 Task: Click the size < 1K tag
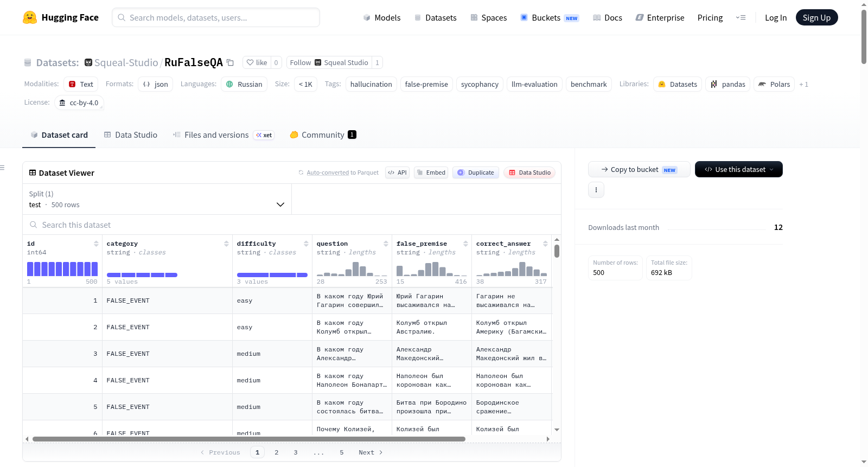pos(305,84)
